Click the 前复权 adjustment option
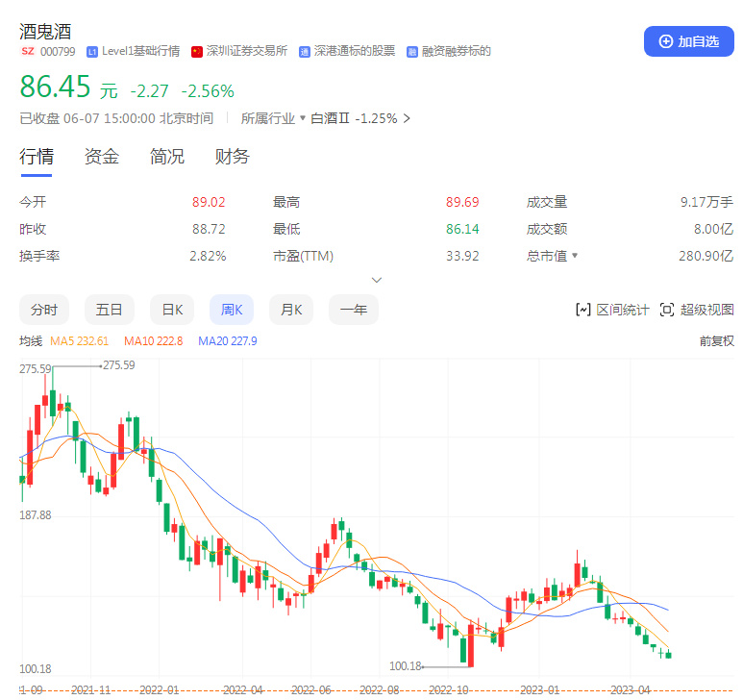The width and height of the screenshot is (743, 700). [x=716, y=340]
